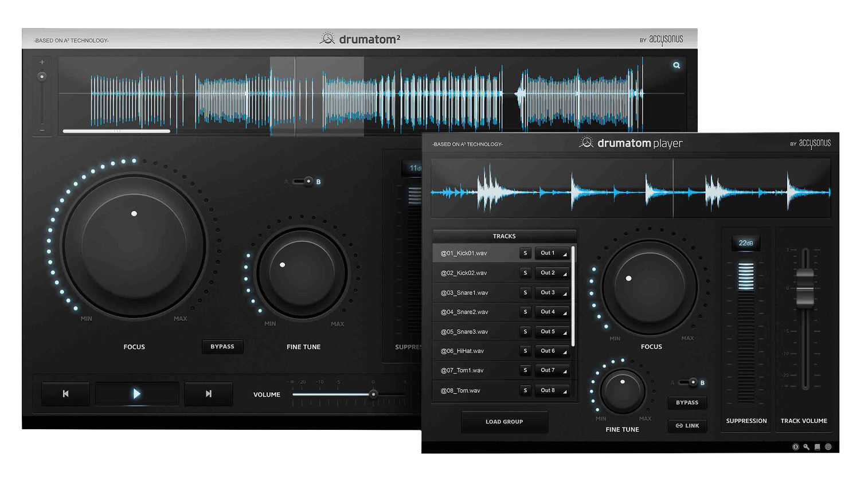Screen dimensions: 868x486
Task: Click the tracks list scrollbar in player
Action: point(573,296)
